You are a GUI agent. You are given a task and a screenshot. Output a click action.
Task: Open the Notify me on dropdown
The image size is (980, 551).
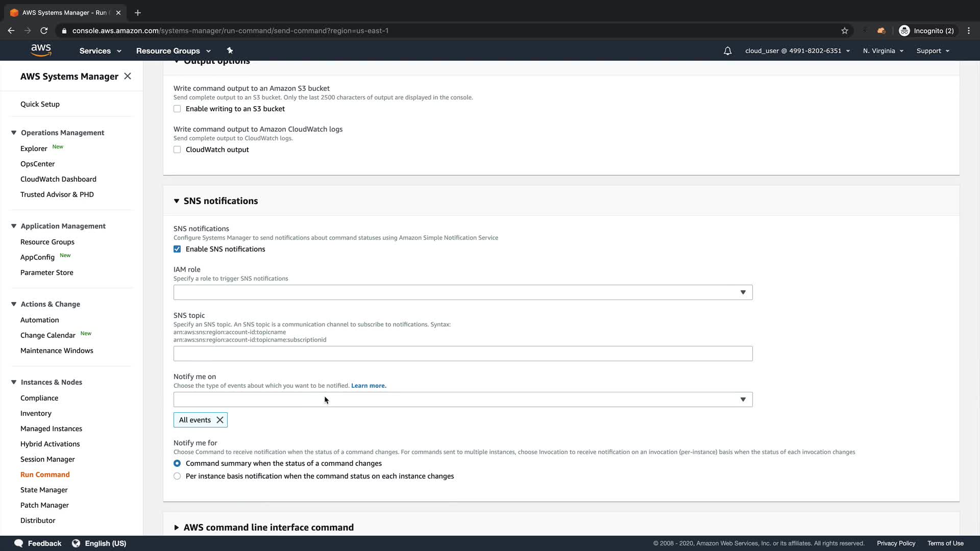coord(462,399)
